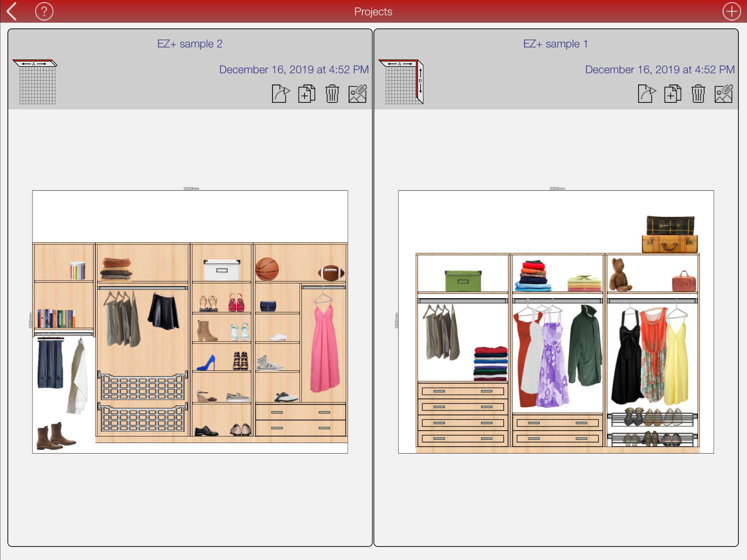The width and height of the screenshot is (747, 560).
Task: Click the EZ+ sample 2 date label
Action: click(293, 69)
